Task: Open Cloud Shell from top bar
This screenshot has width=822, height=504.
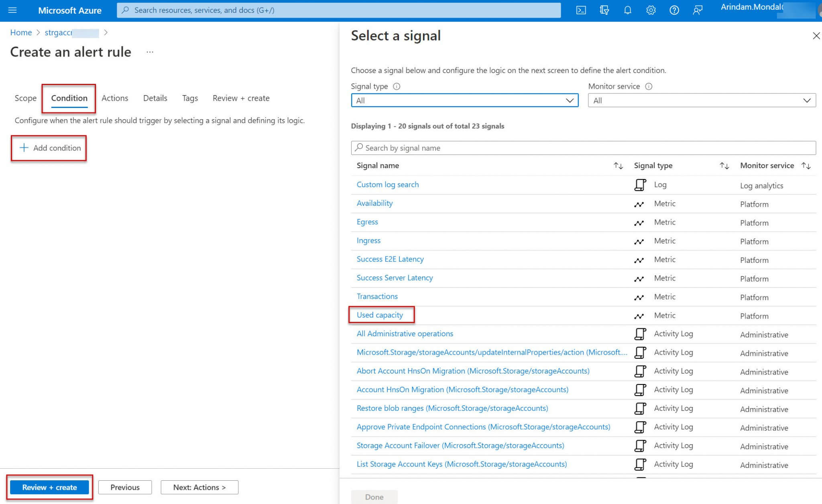Action: coord(581,10)
